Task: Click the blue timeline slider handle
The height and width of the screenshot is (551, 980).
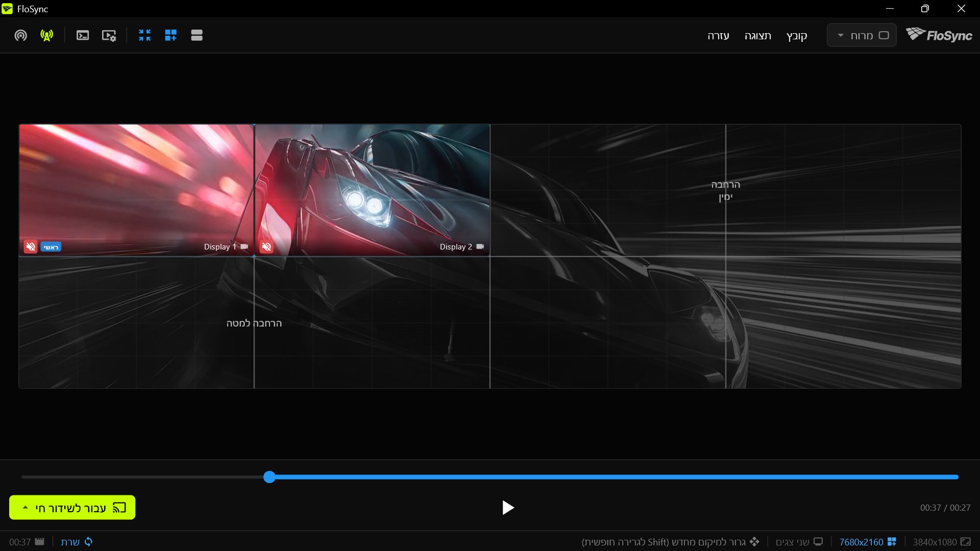Action: tap(269, 477)
